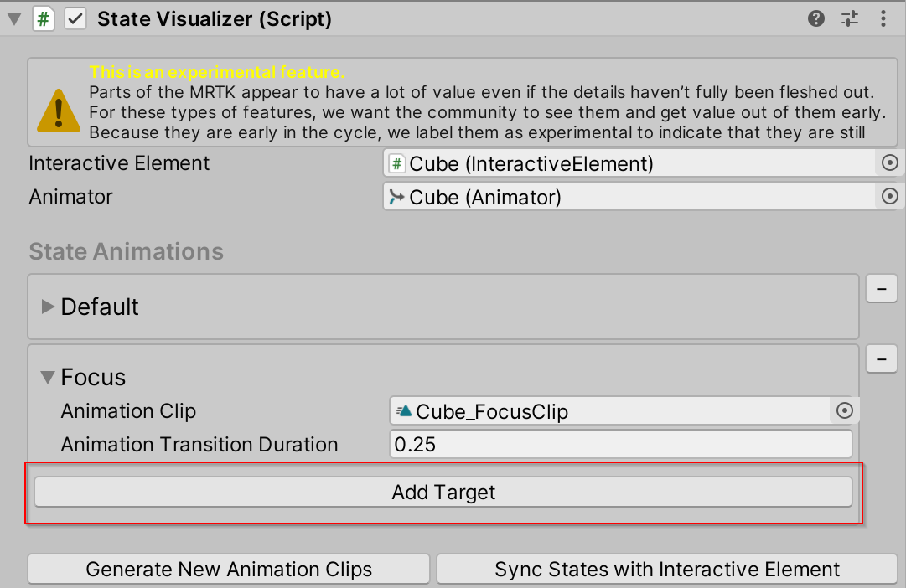Open the State Visualizer context menu
The width and height of the screenshot is (906, 588).
883,18
